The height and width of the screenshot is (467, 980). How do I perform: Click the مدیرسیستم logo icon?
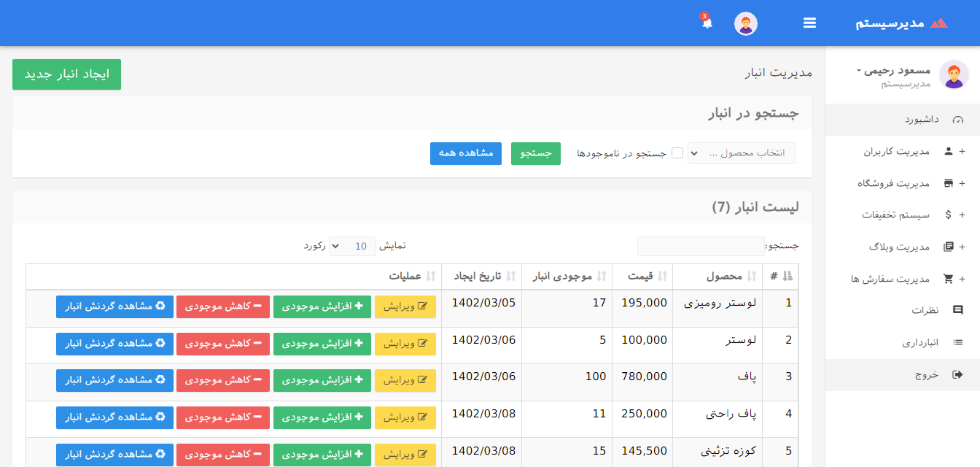tap(938, 23)
